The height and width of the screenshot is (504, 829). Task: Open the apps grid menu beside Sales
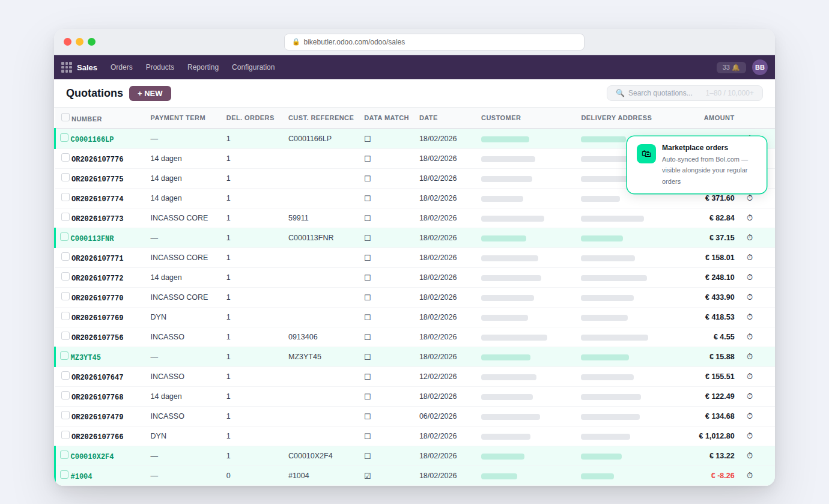[x=66, y=67]
